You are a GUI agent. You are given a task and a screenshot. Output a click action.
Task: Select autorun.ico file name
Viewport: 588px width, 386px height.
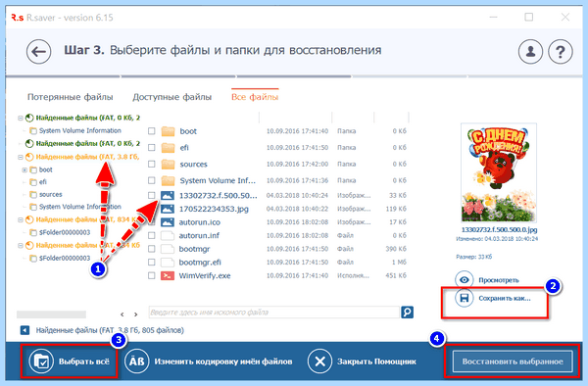(x=200, y=222)
